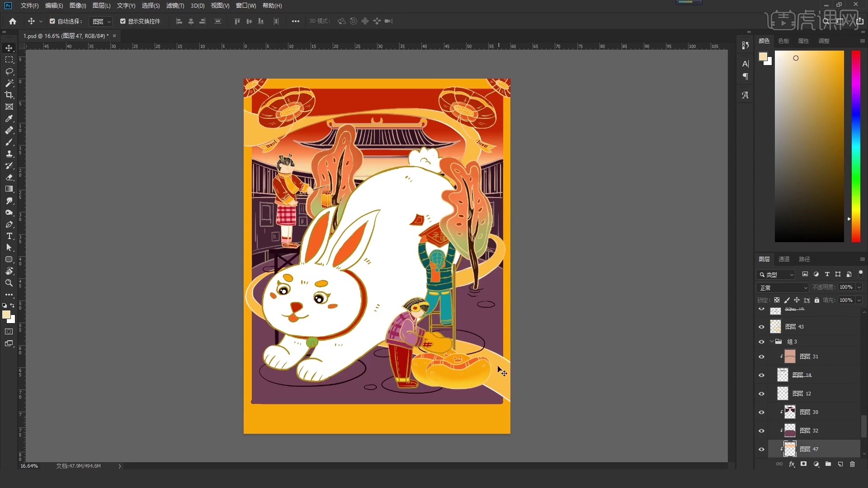868x488 pixels.
Task: Hide layer 图层 31
Action: coord(761,357)
